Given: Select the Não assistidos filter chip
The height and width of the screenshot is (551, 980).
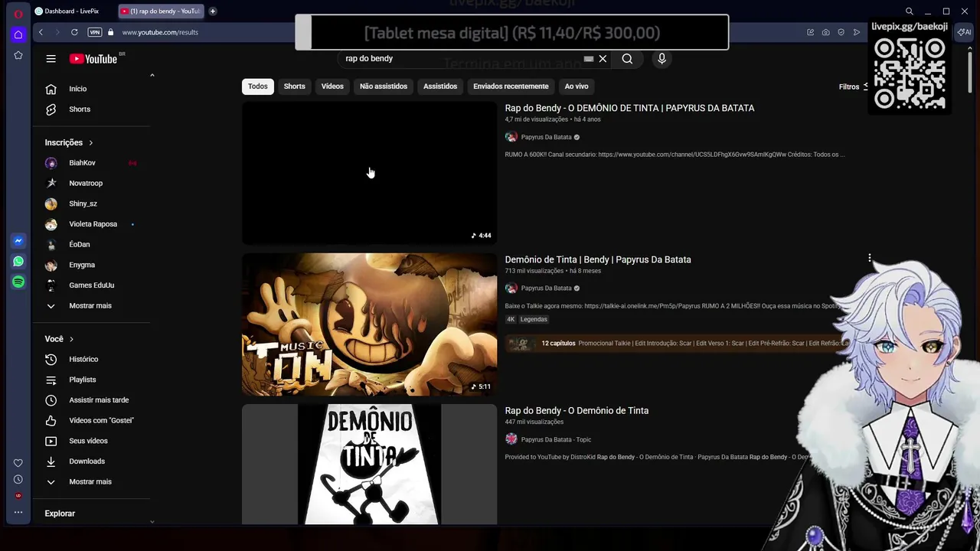Looking at the screenshot, I should (384, 86).
